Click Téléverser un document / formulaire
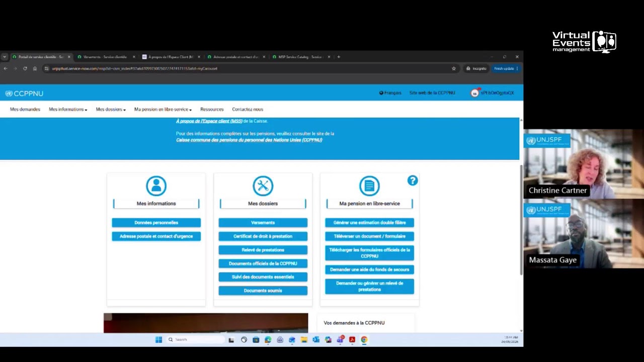 pyautogui.click(x=369, y=236)
